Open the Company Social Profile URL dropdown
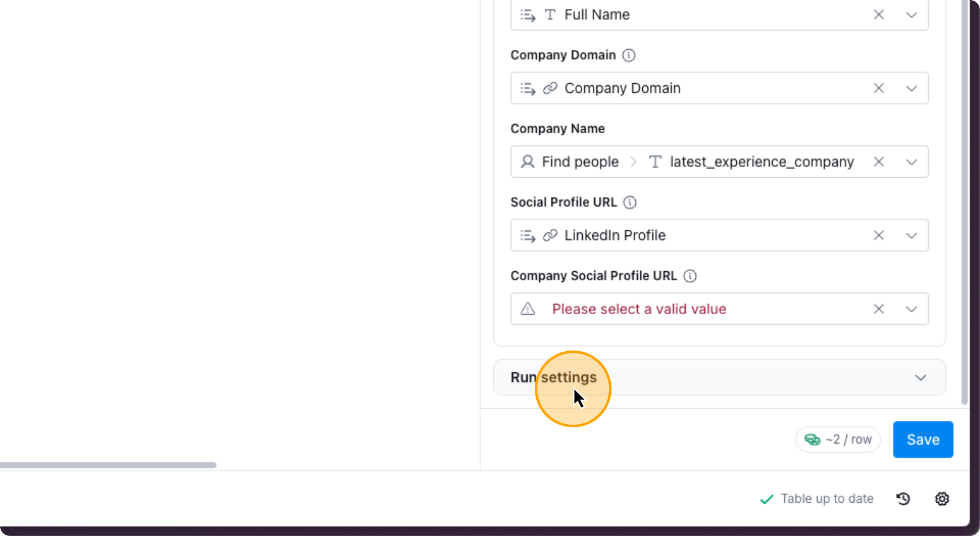 click(912, 309)
